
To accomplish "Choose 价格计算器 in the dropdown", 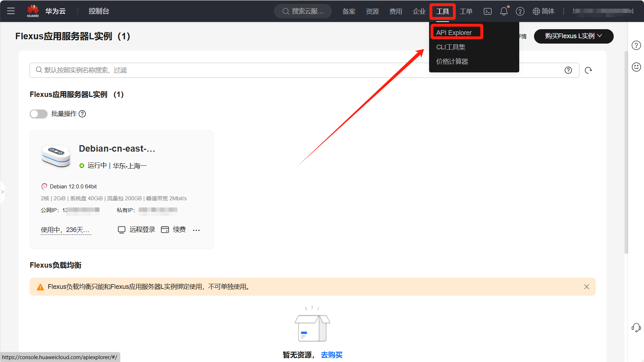I will point(452,62).
